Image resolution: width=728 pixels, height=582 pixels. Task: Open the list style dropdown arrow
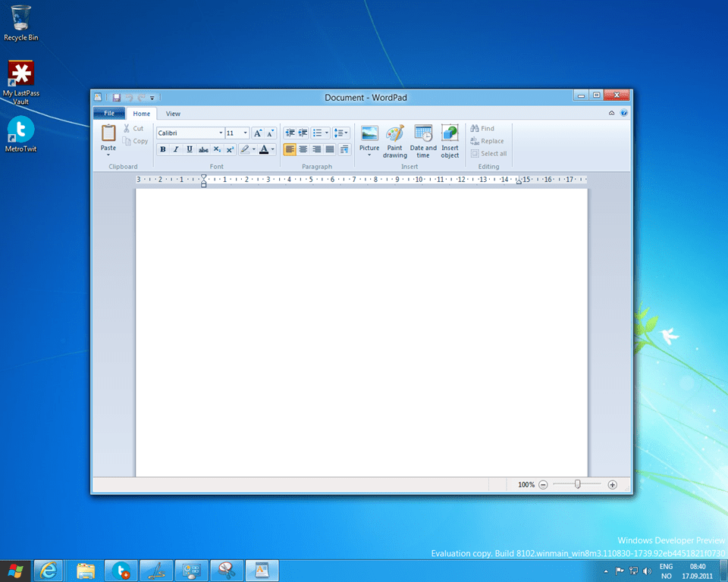[327, 133]
